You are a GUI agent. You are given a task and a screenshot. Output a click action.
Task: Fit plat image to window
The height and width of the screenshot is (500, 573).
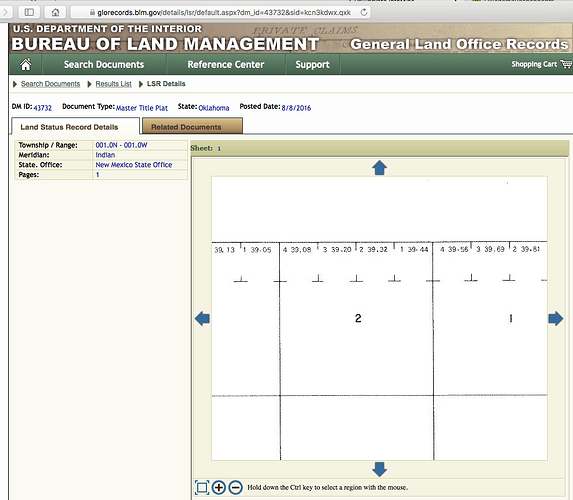pyautogui.click(x=202, y=488)
